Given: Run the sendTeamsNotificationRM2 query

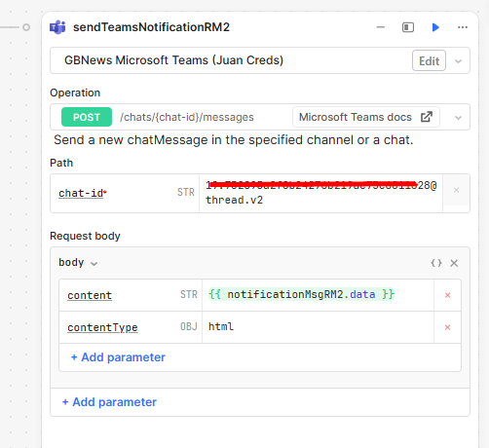Looking at the screenshot, I should 435,27.
